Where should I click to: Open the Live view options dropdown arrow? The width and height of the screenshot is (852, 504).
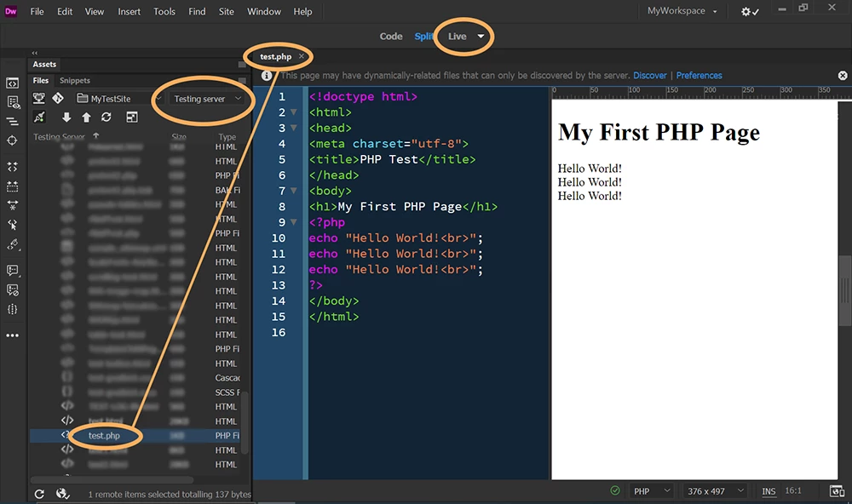click(x=481, y=37)
